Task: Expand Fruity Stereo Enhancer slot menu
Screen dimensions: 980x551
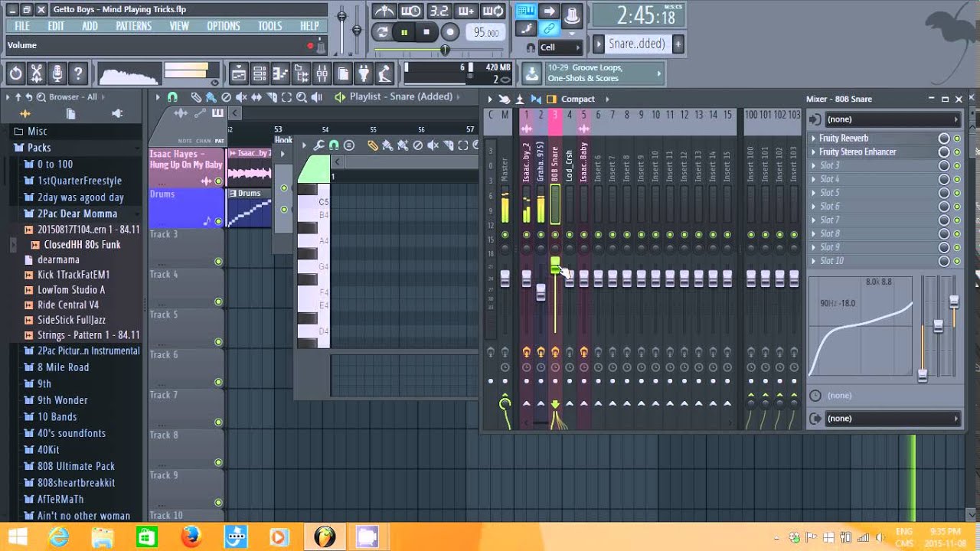Action: click(x=814, y=152)
